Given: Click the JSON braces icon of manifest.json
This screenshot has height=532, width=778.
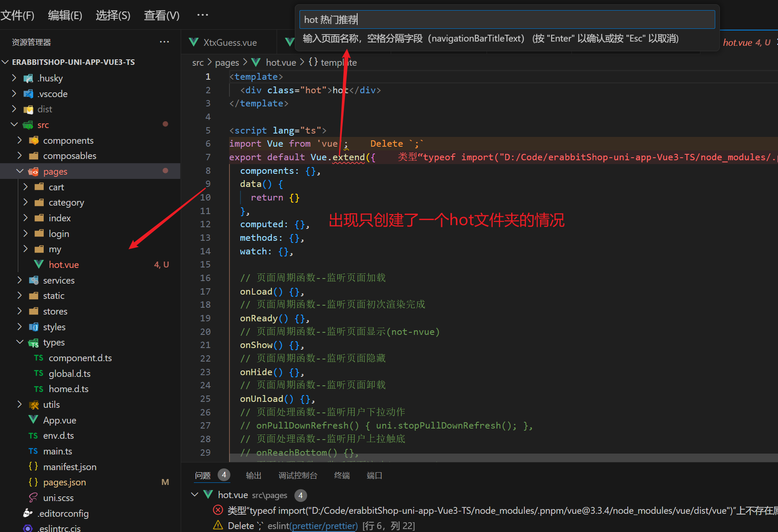Looking at the screenshot, I should pyautogui.click(x=33, y=467).
